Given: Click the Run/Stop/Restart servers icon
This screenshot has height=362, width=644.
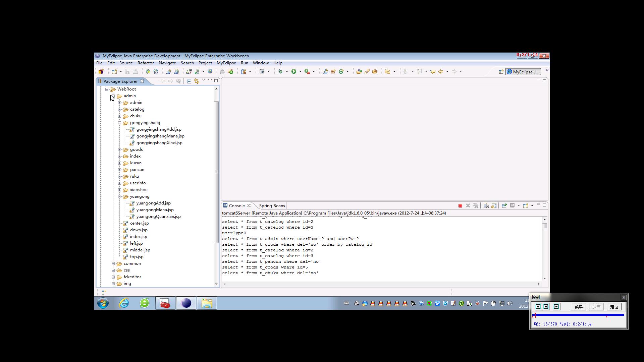Looking at the screenshot, I should pyautogui.click(x=197, y=71).
